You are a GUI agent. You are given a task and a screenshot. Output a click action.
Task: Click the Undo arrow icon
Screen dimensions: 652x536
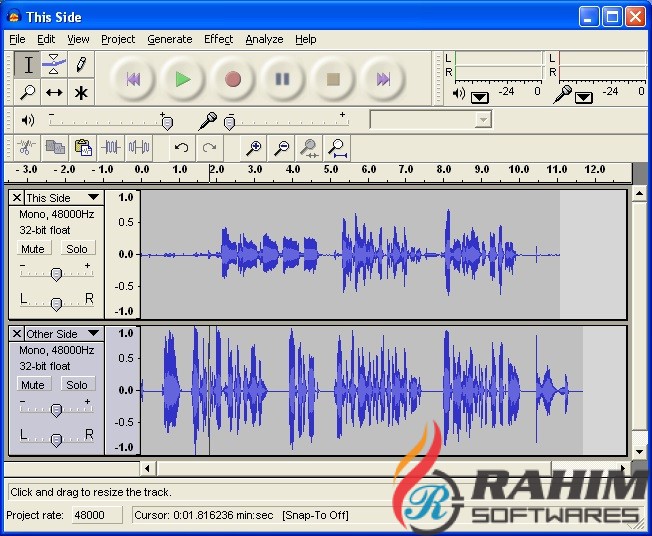point(181,148)
